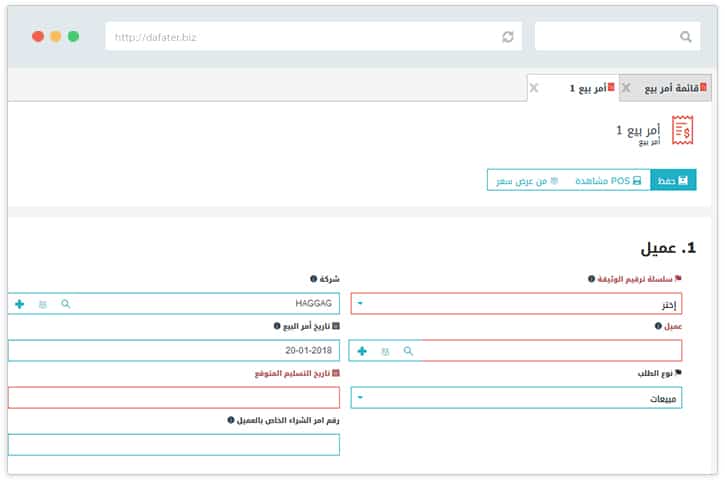Click the people icon in the company field
This screenshot has width=725, height=485.
(42, 303)
